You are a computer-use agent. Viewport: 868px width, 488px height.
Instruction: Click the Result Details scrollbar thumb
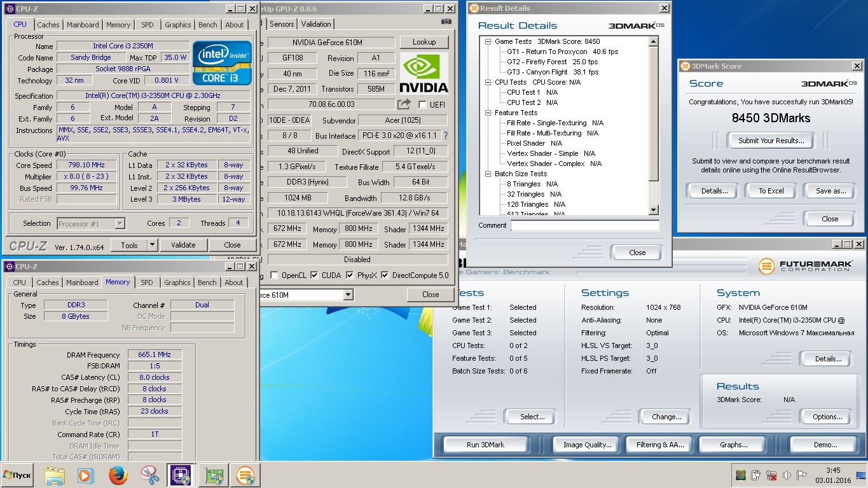[x=652, y=114]
